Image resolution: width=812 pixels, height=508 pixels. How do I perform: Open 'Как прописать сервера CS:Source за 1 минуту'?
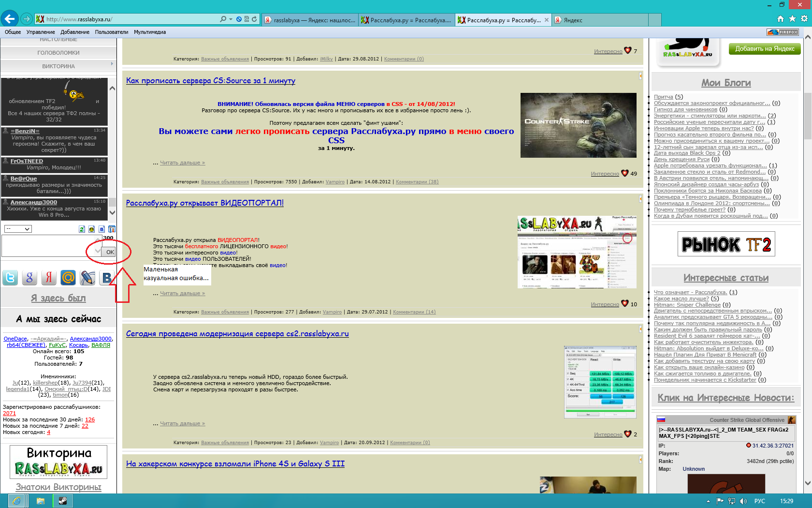(211, 81)
